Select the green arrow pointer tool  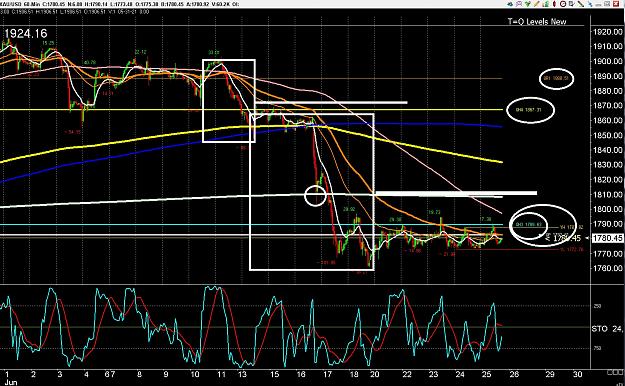[x=528, y=4]
